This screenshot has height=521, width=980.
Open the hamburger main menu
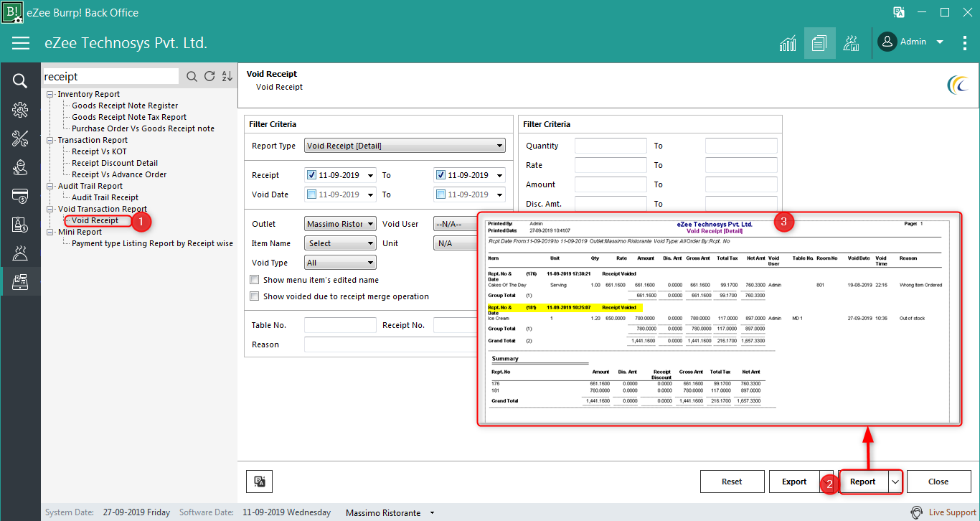(x=21, y=43)
